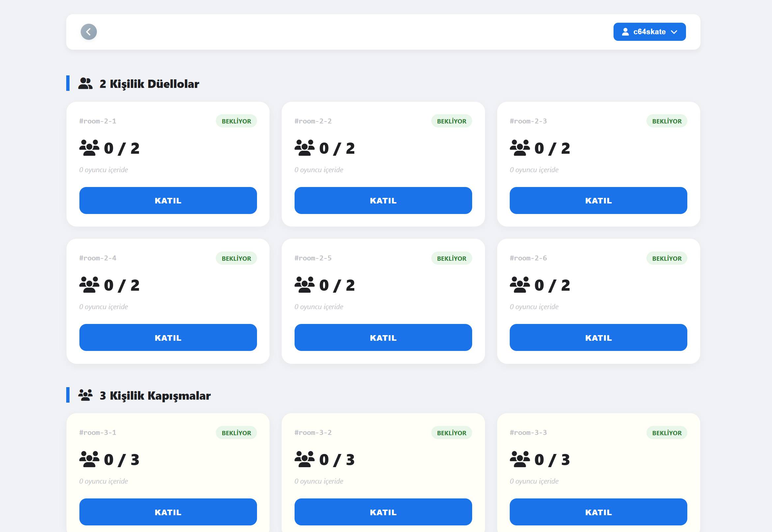Hit KATIL in room-2-6
This screenshot has height=532, width=772.
[x=598, y=338]
